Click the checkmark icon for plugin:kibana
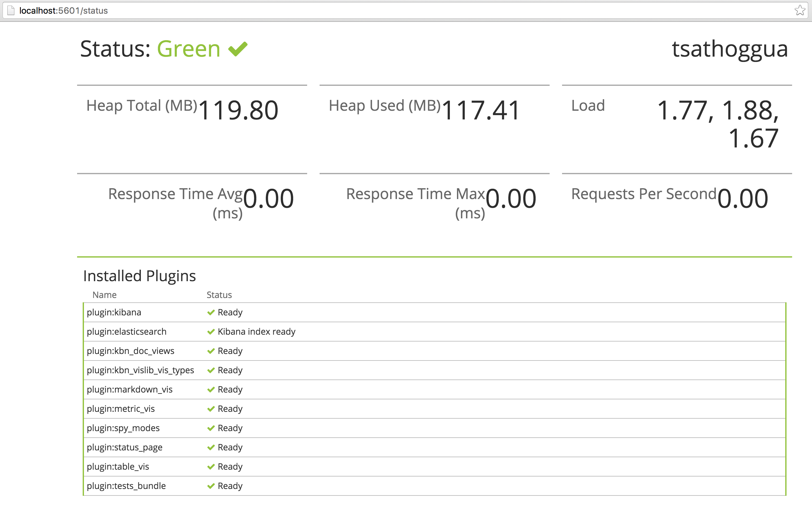This screenshot has height=507, width=812. pyautogui.click(x=211, y=313)
